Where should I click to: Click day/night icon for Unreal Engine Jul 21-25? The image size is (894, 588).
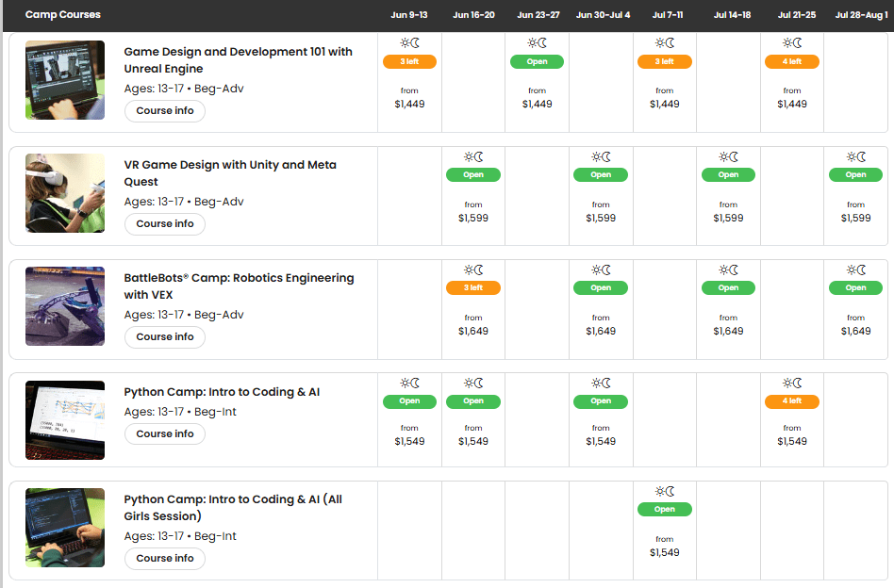coord(792,43)
